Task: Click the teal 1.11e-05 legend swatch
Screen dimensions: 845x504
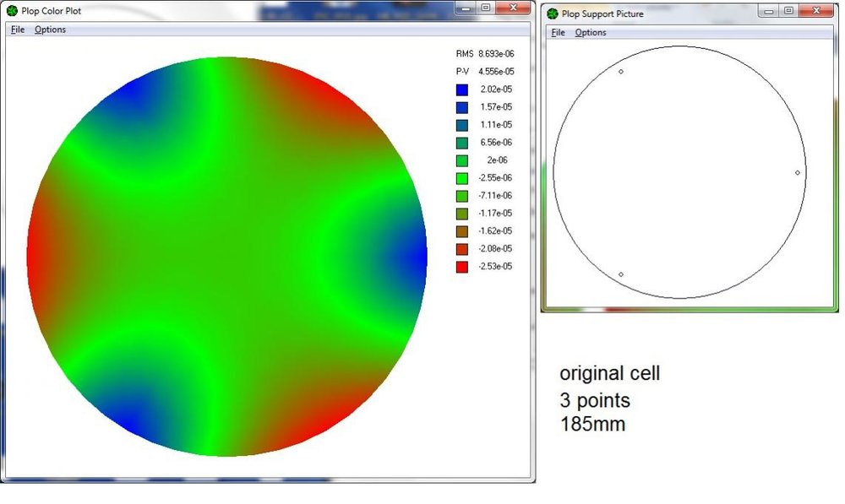Action: (x=461, y=125)
